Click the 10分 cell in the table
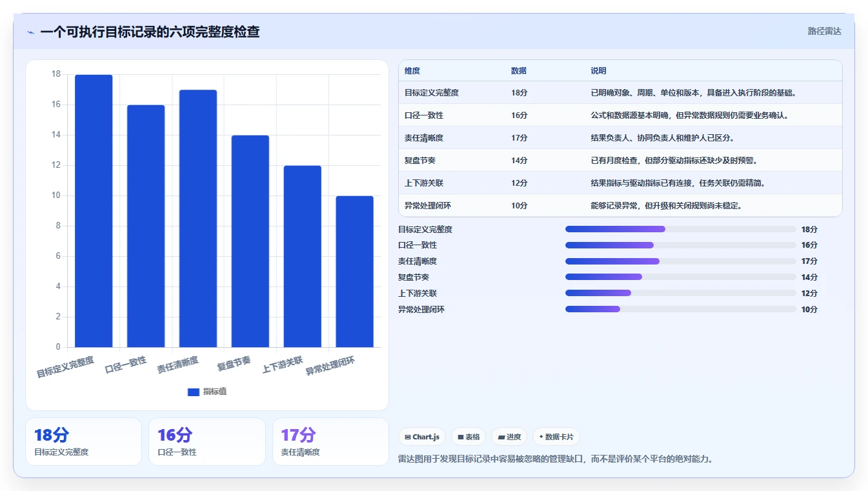 click(519, 206)
